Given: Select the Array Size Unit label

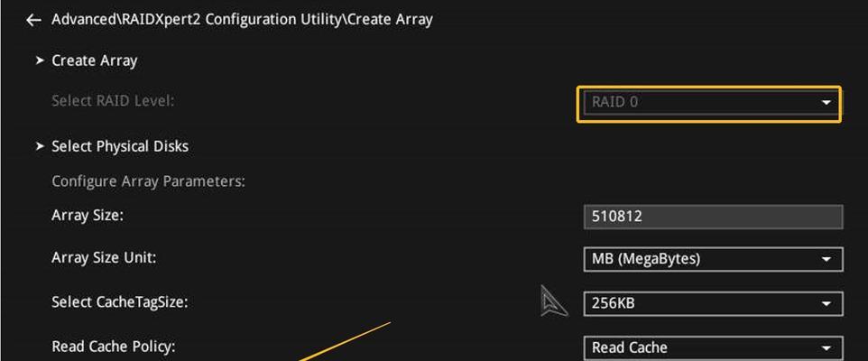Looking at the screenshot, I should (x=104, y=258).
